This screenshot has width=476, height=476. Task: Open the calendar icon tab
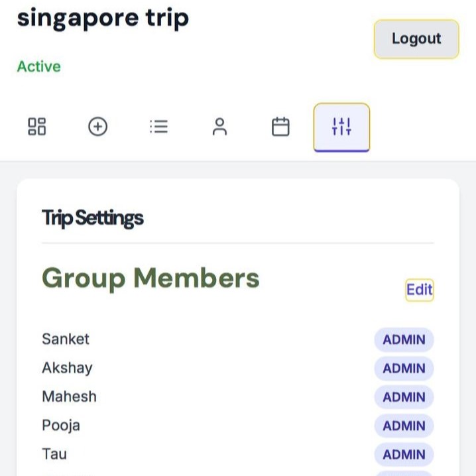point(281,127)
